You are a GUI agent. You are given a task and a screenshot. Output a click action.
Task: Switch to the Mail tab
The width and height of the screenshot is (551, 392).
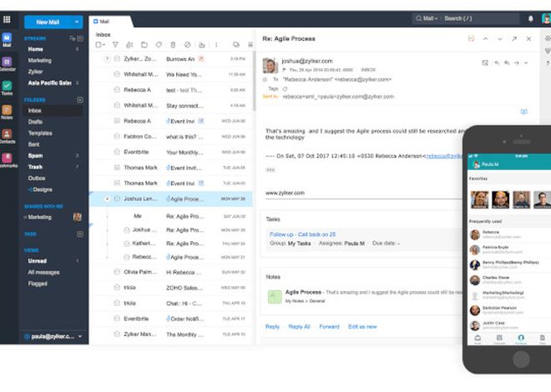pos(102,22)
